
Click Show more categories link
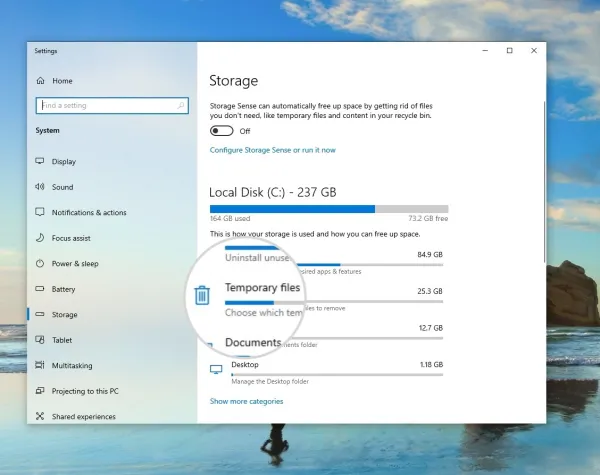click(246, 401)
